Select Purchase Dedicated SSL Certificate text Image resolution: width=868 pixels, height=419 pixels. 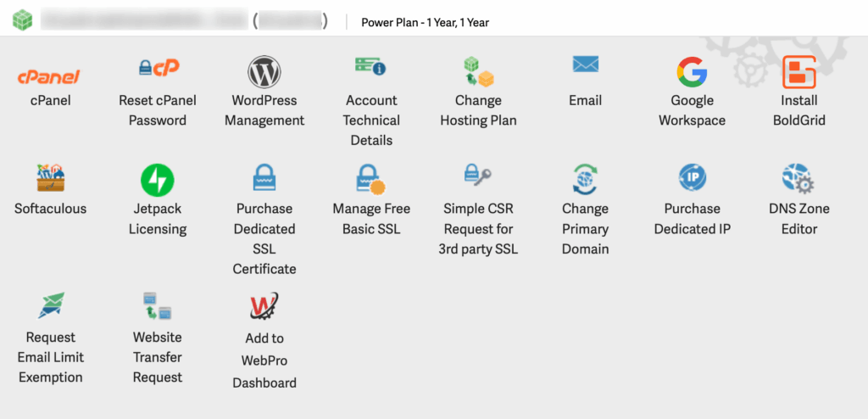264,239
